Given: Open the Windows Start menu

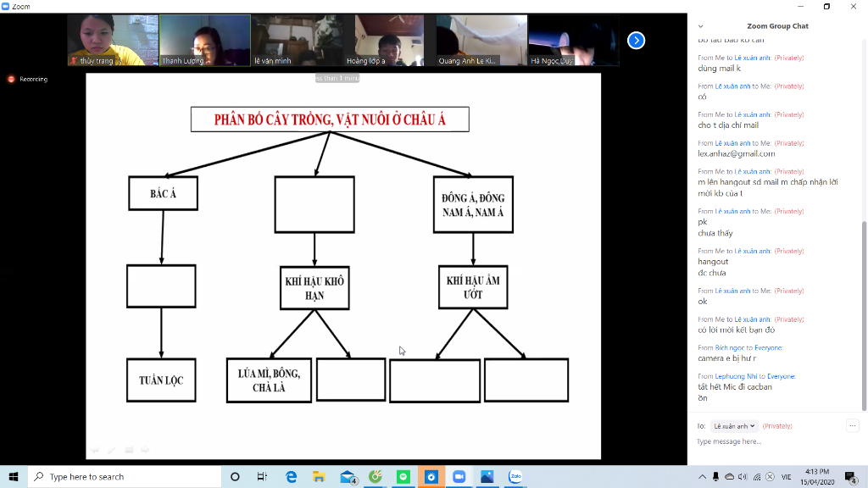Looking at the screenshot, I should click(14, 476).
